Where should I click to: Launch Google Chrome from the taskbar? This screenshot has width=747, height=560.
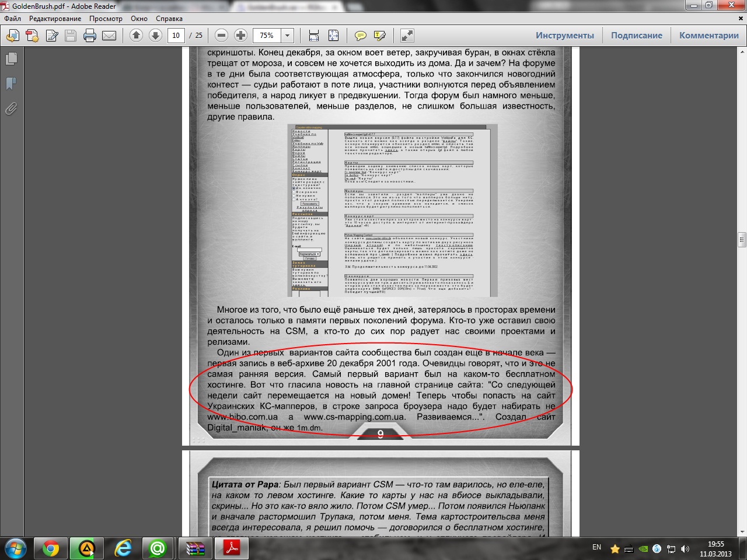[50, 548]
